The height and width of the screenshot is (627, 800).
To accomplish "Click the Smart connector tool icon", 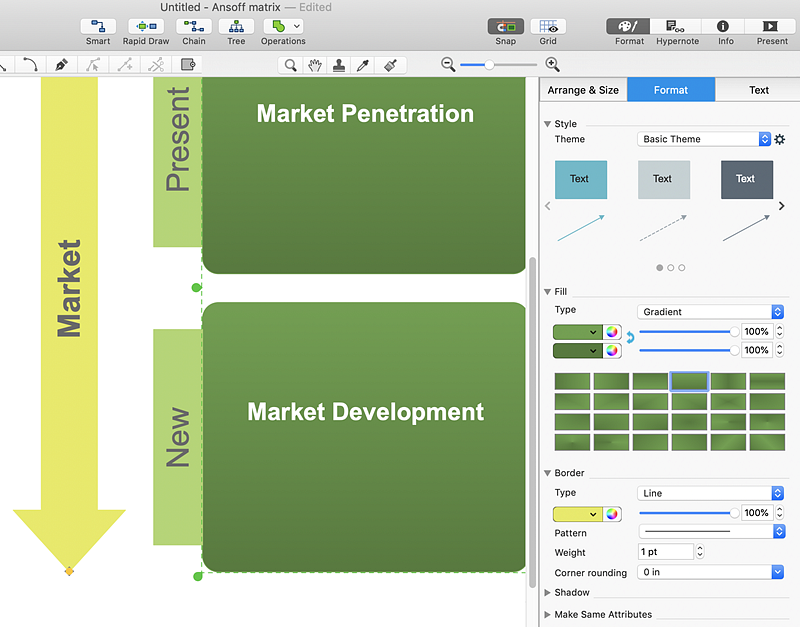I will click(98, 26).
